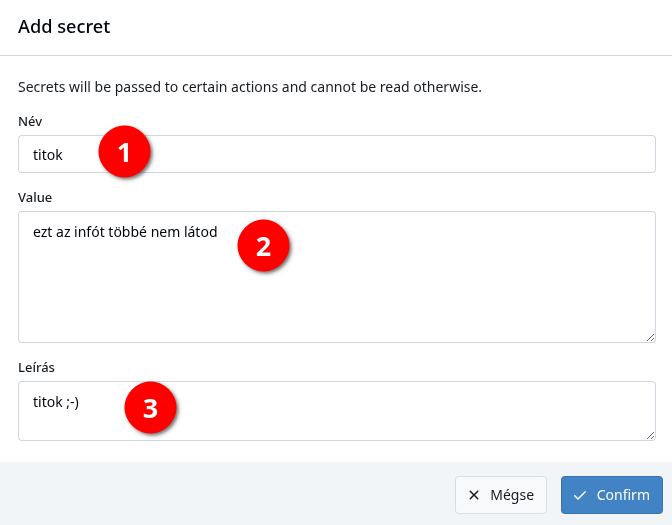The image size is (672, 525).
Task: Click the text 'ezt az infót többé nem látod'
Action: [x=125, y=232]
